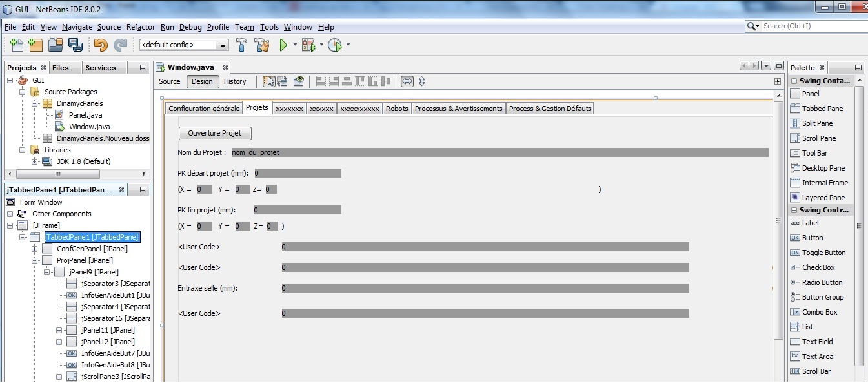Click the Center Horizontally alignment icon
The width and height of the screenshot is (868, 383).
click(347, 81)
